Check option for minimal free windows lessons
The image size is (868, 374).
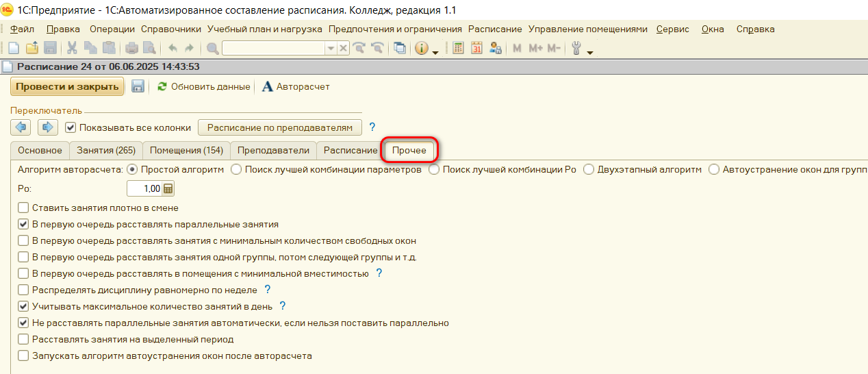23,240
